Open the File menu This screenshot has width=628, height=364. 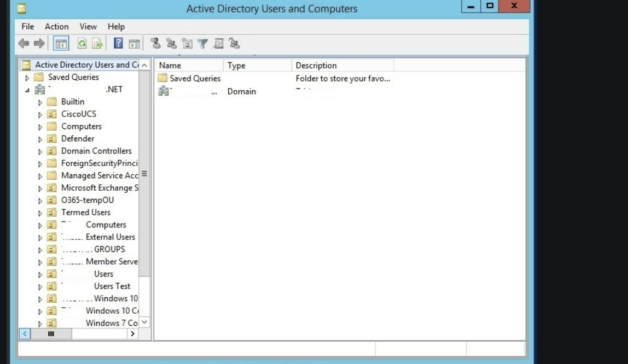coord(28,26)
